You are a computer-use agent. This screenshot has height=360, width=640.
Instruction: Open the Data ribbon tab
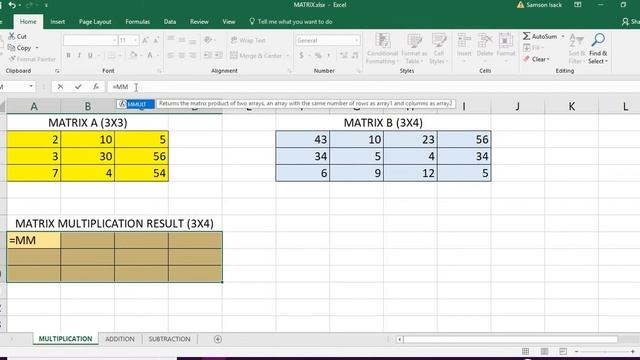tap(170, 22)
